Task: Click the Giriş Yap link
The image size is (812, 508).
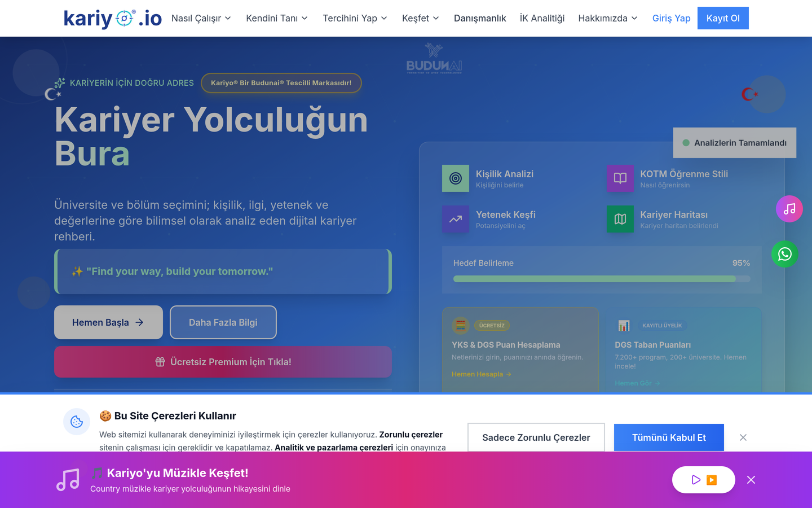Action: pyautogui.click(x=671, y=18)
